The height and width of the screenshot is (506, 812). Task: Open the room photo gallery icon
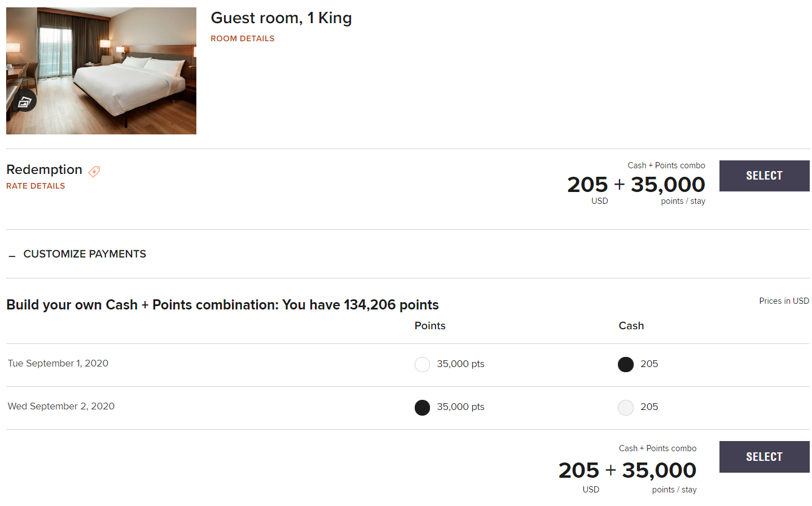24,102
